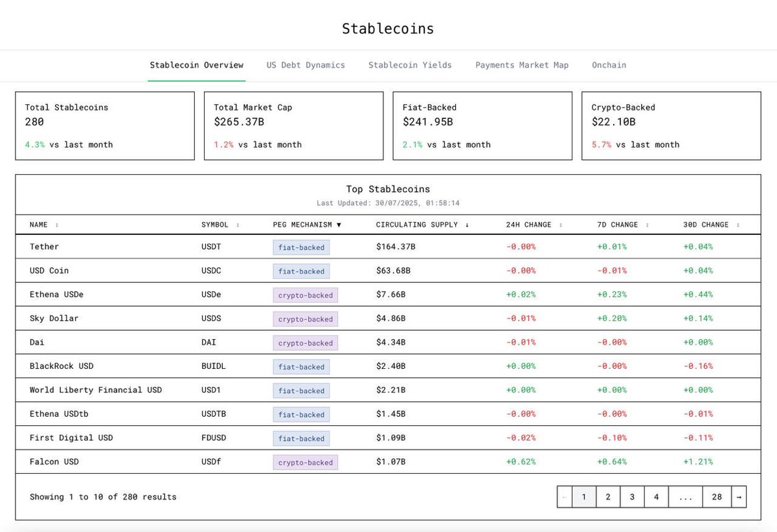This screenshot has height=532, width=777.
Task: Click the Total Market Cap card
Action: click(x=294, y=126)
